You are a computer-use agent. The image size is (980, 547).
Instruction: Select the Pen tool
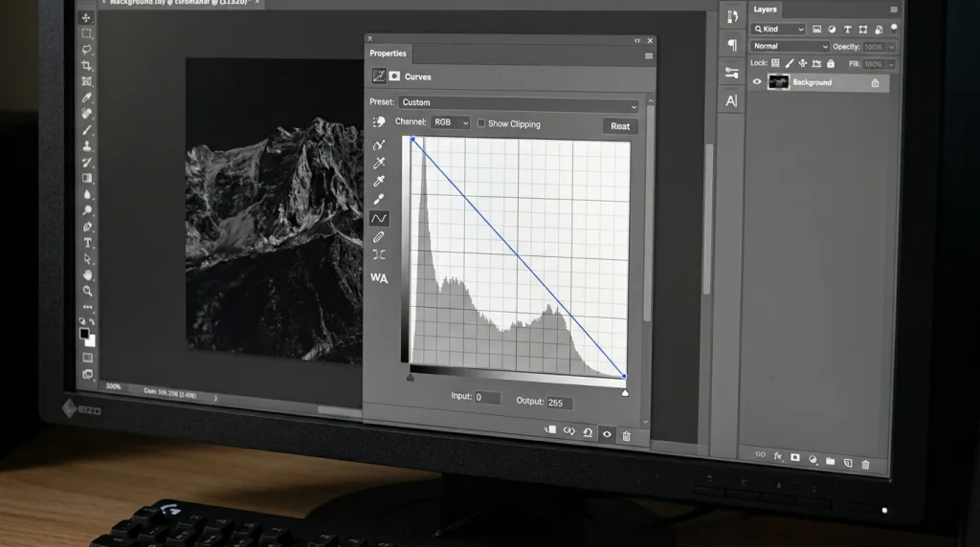(x=87, y=227)
